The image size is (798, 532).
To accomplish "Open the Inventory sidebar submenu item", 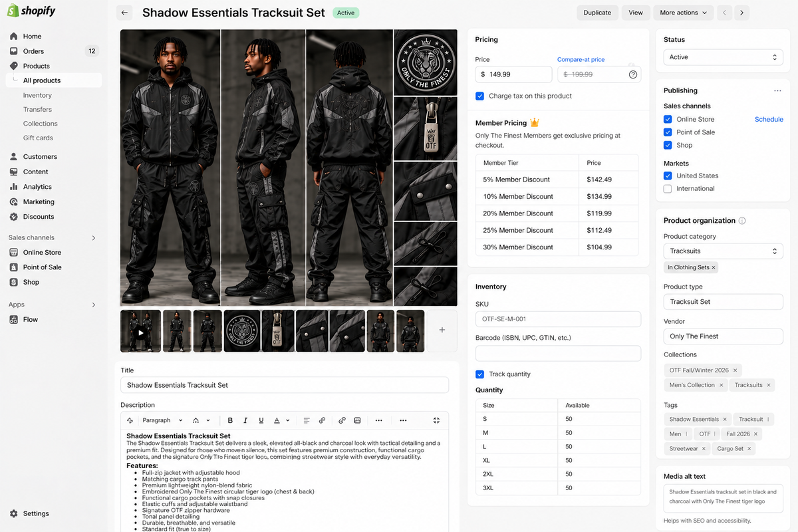I will 37,95.
